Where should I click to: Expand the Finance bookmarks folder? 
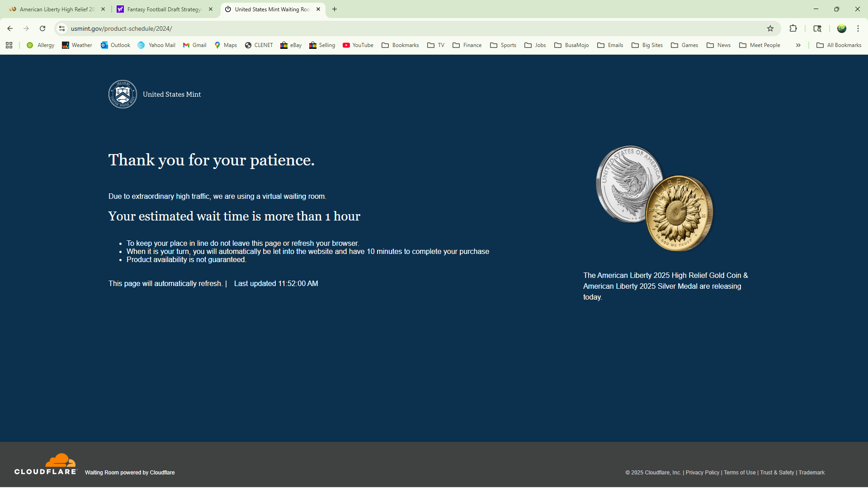click(x=467, y=45)
